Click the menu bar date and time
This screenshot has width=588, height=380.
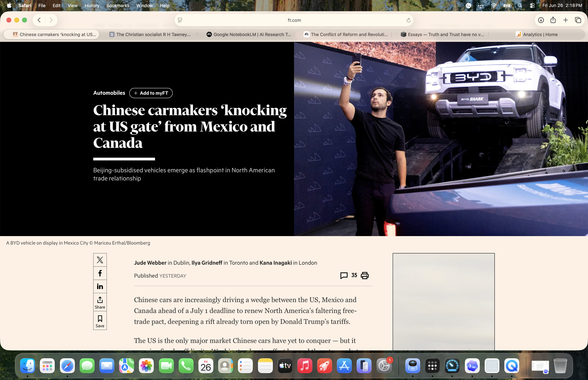point(562,5)
